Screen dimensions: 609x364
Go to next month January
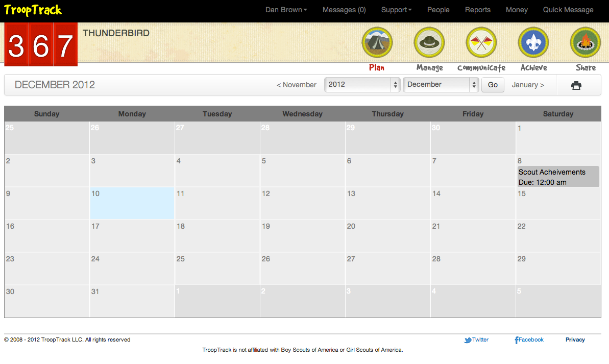[x=528, y=85]
